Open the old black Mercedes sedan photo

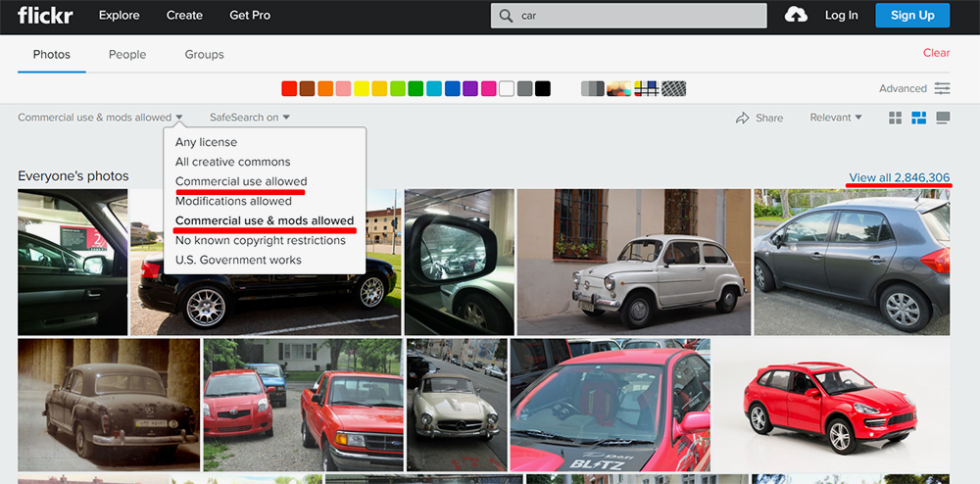click(x=109, y=405)
